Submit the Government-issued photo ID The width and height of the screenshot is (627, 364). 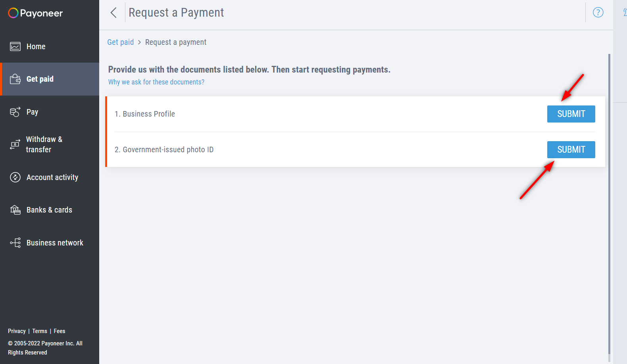[571, 149]
